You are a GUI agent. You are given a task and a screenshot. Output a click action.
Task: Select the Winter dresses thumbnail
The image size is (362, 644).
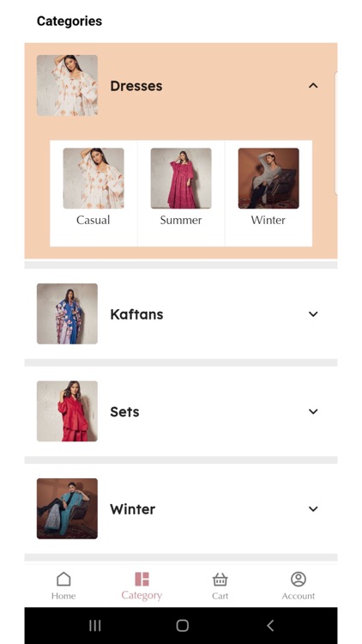pos(268,179)
